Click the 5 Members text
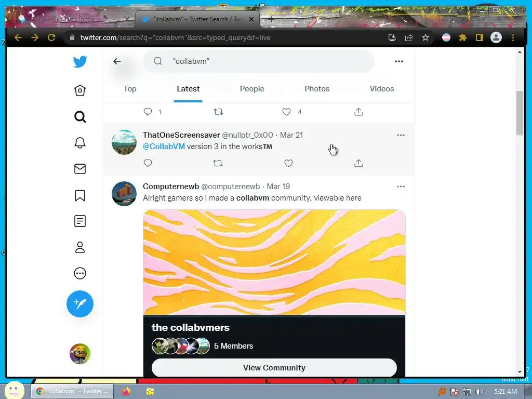The image size is (532, 399). click(x=233, y=346)
